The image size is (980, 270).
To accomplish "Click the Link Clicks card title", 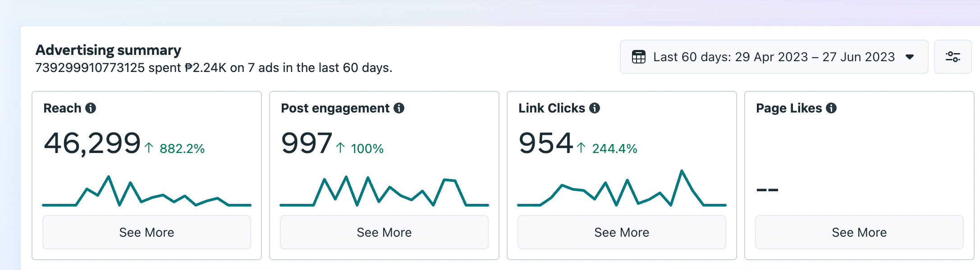I will tap(552, 108).
